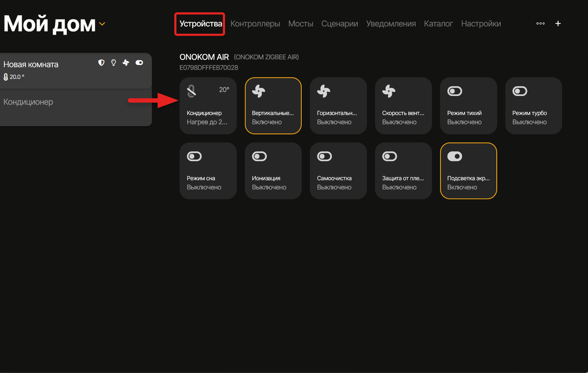Open the Контроллеры tab
588x373 pixels.
(x=255, y=24)
